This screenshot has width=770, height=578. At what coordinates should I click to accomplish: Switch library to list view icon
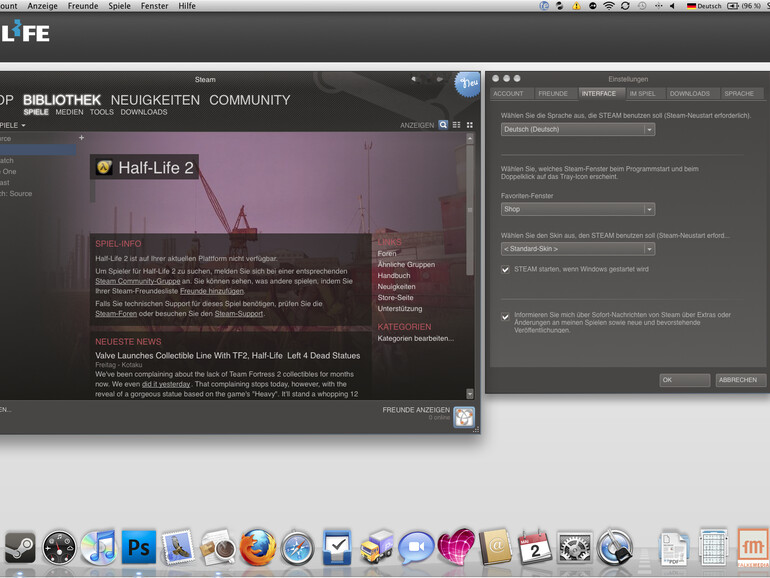456,125
